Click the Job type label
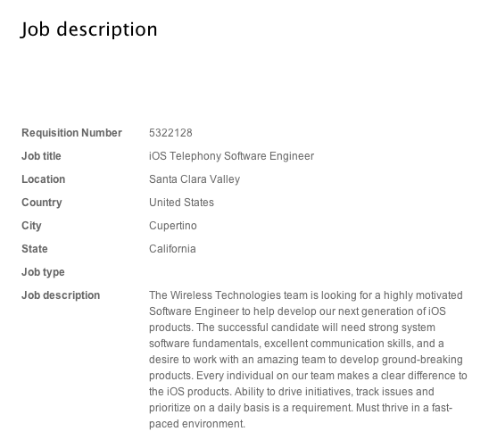Viewport: 497px width, 448px height. tap(43, 272)
